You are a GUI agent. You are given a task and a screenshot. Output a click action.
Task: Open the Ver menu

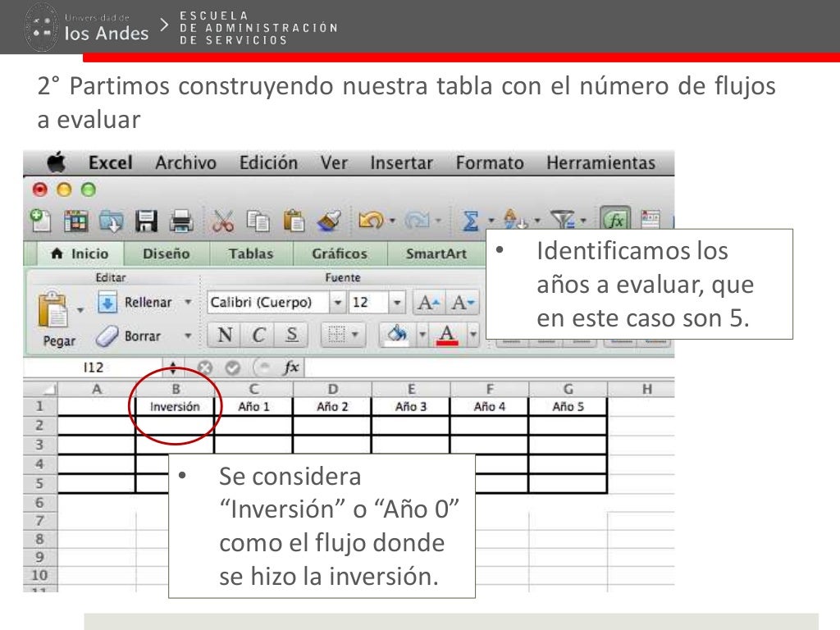[x=335, y=162]
